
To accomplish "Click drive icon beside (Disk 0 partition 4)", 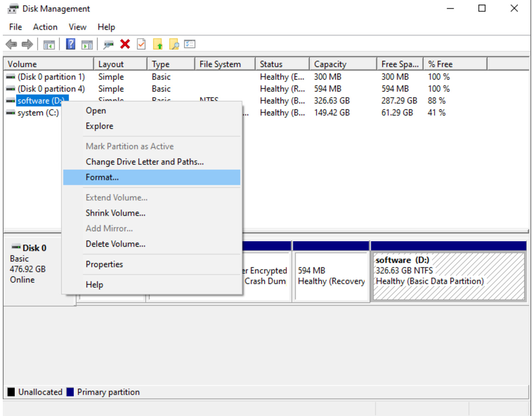I will pos(11,89).
